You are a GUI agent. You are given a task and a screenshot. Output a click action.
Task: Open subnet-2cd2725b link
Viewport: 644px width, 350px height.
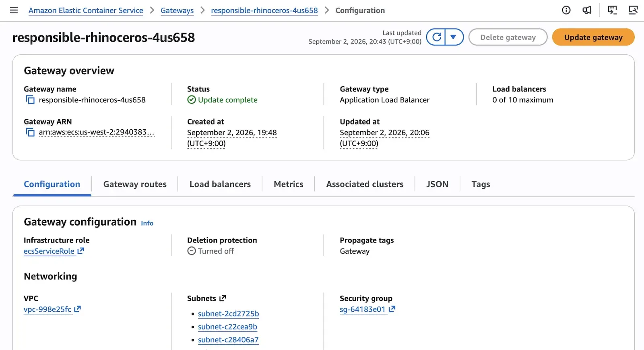228,313
